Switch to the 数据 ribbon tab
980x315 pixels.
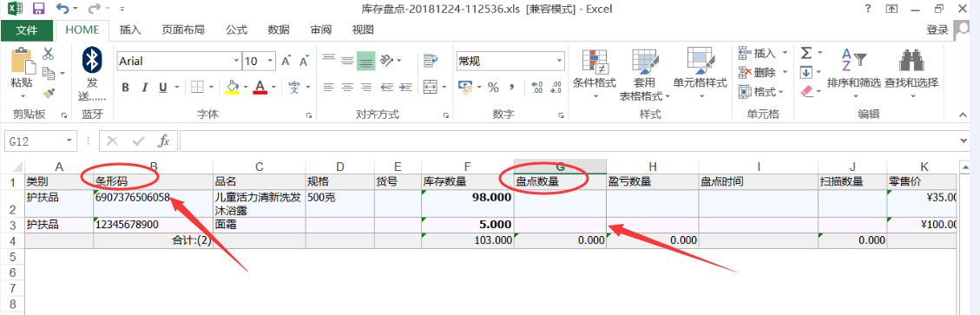click(x=278, y=30)
